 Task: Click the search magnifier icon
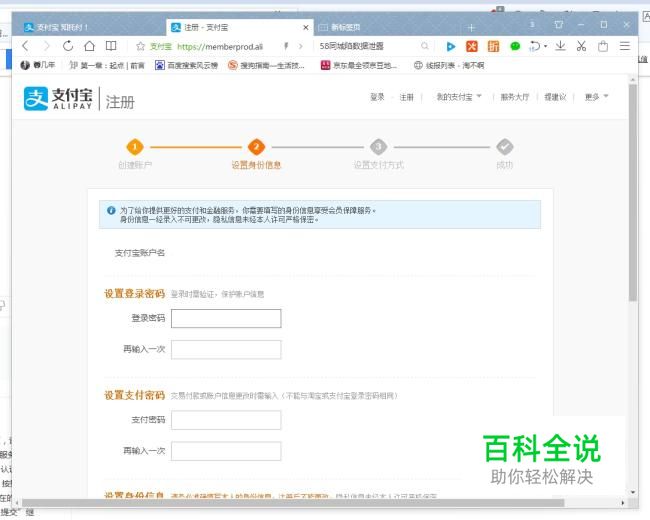point(424,46)
